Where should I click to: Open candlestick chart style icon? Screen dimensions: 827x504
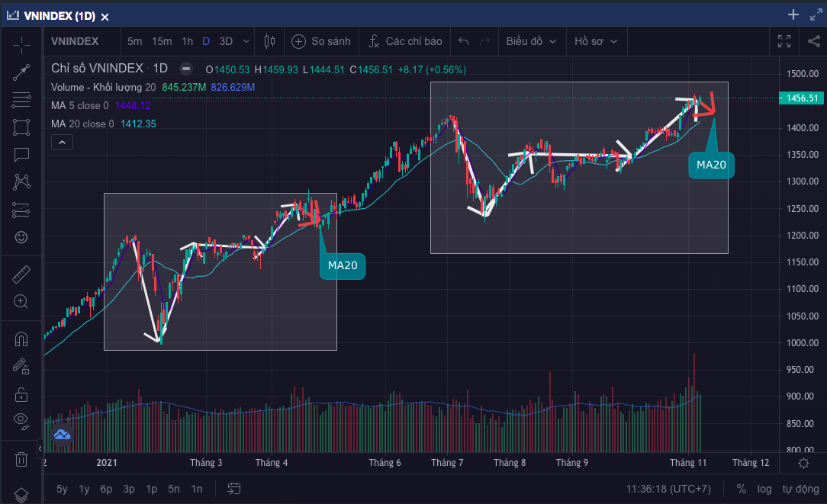pyautogui.click(x=269, y=41)
